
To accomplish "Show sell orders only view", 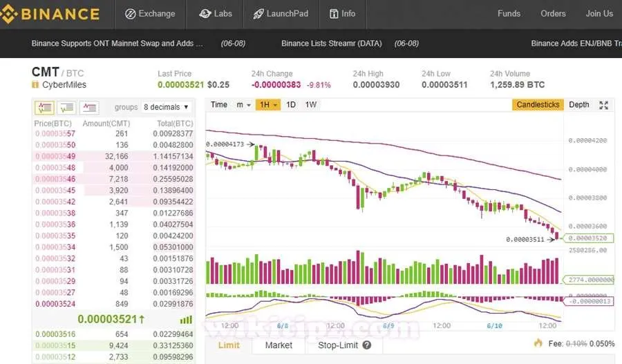I will coord(89,108).
